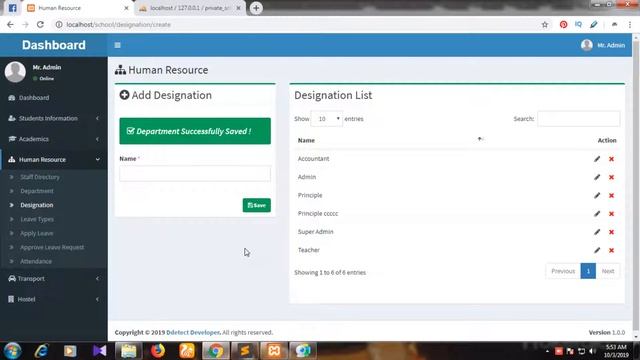640x360 pixels.
Task: Open the entries per page dropdown
Action: [327, 119]
